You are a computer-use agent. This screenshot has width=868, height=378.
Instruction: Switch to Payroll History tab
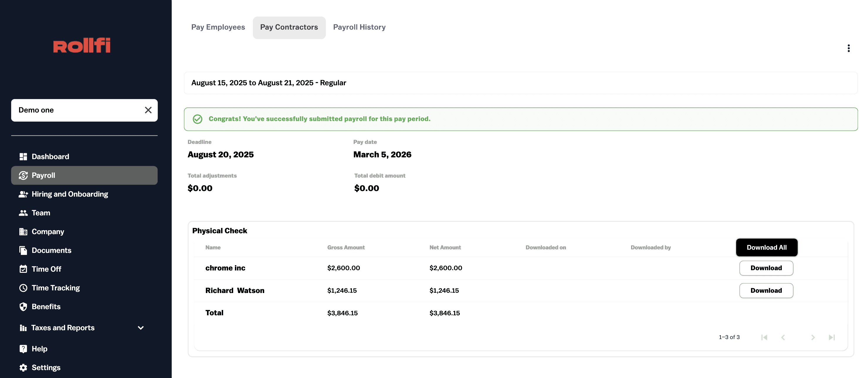(x=359, y=27)
